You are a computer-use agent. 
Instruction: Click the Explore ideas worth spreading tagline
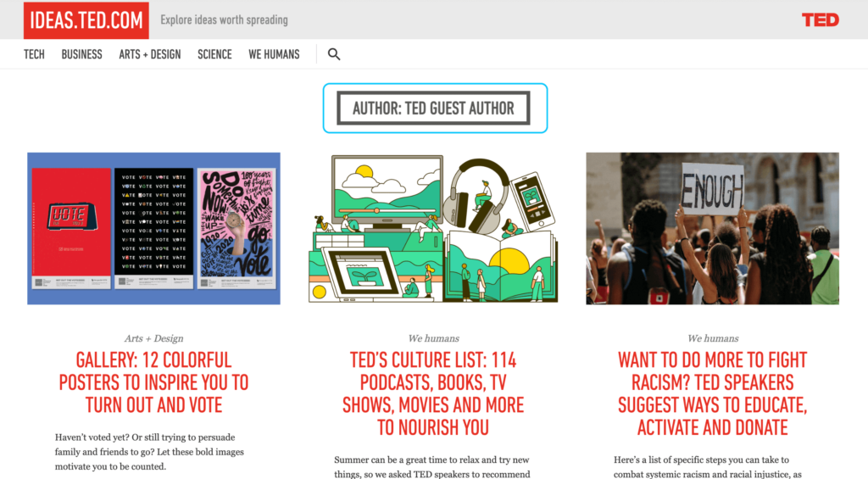tap(224, 19)
